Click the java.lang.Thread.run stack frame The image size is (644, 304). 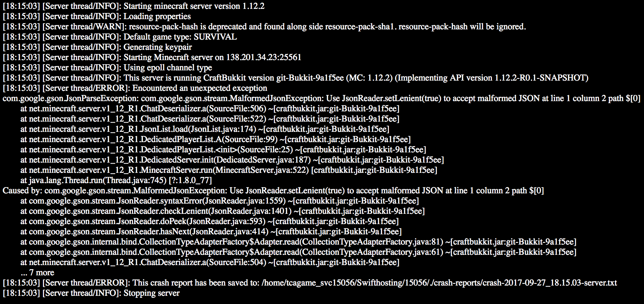(x=116, y=180)
